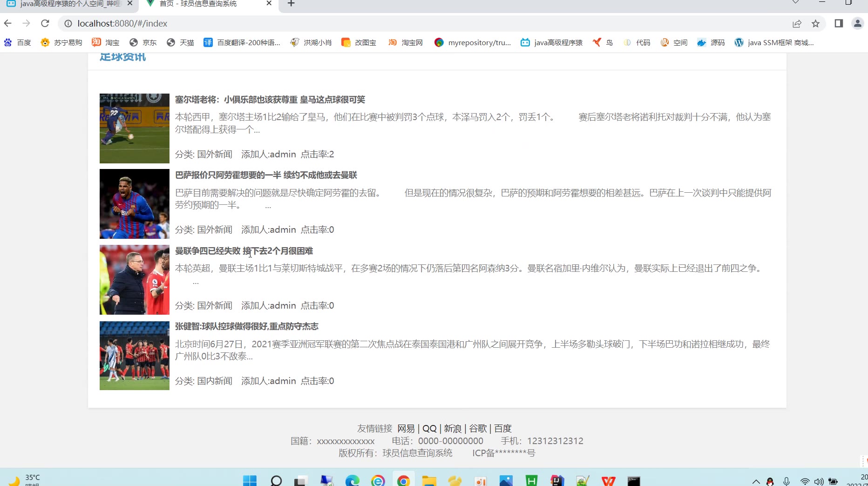Open the 天猫 bookmark
Screen dimensions: 868x486
(x=180, y=42)
